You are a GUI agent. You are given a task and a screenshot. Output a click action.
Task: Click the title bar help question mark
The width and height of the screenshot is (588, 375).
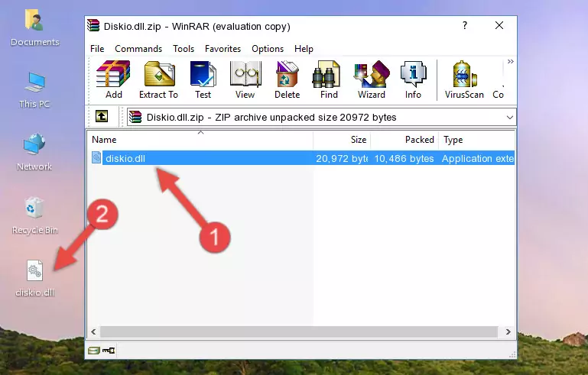point(465,25)
